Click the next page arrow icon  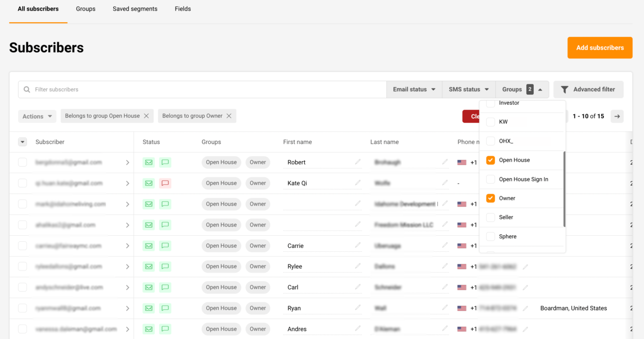pos(617,116)
